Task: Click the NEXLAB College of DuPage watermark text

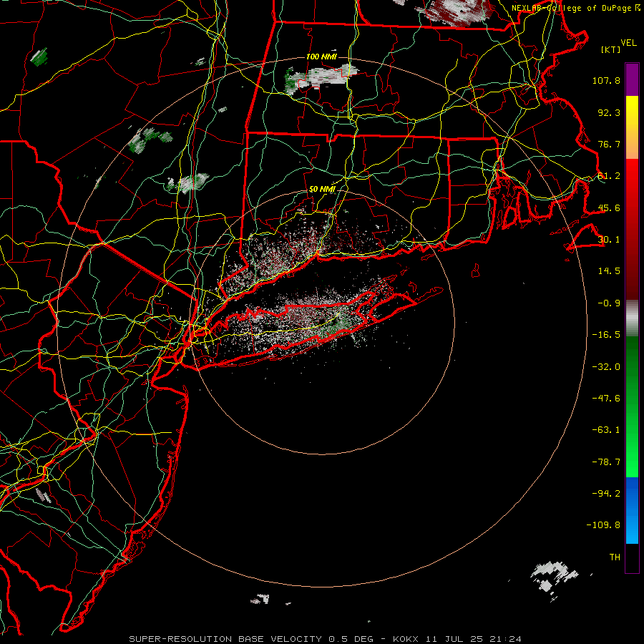Action: coord(575,8)
